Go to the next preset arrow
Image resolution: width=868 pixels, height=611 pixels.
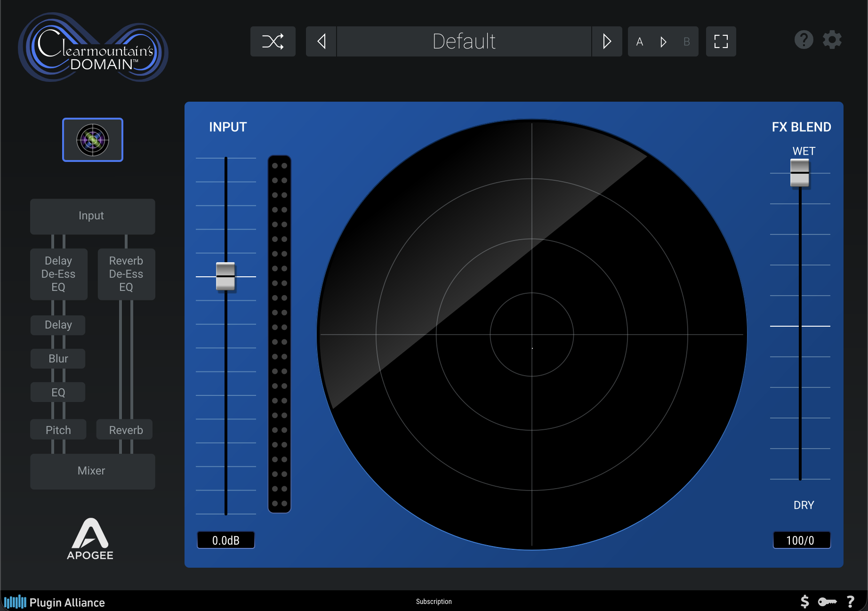(607, 41)
